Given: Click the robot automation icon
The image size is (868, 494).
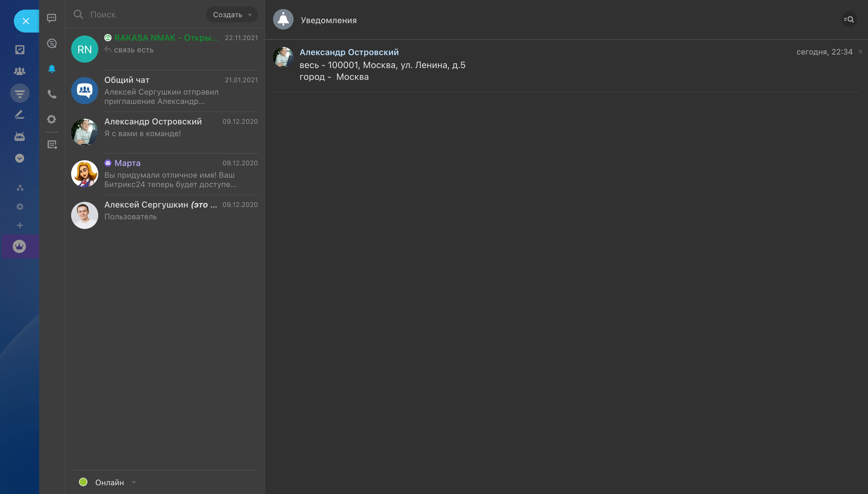Looking at the screenshot, I should pos(20,136).
